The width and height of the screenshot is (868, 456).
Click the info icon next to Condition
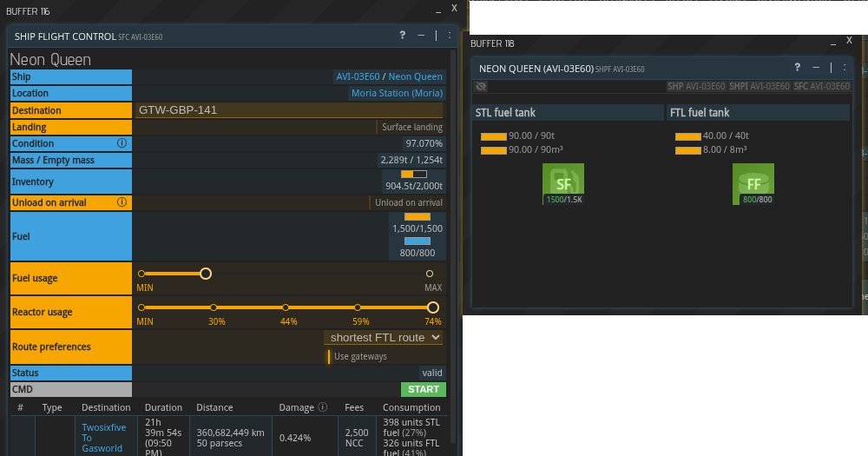coord(122,143)
